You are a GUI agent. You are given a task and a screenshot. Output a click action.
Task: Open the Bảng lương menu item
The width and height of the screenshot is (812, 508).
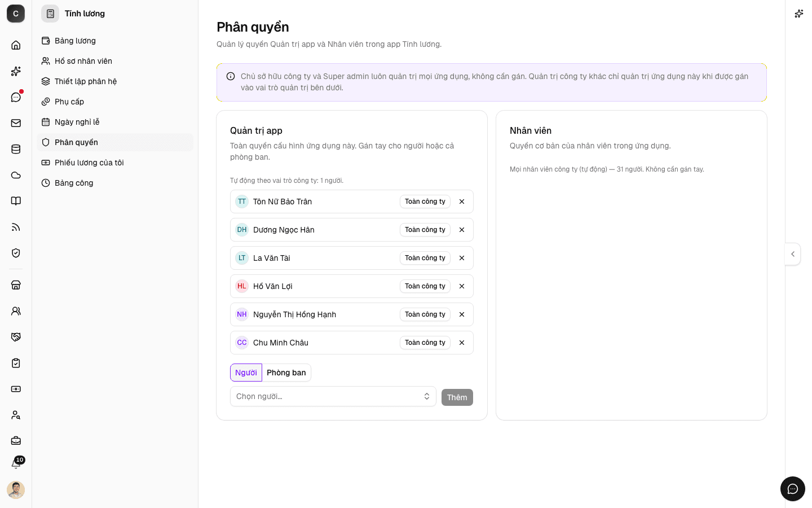(x=115, y=41)
